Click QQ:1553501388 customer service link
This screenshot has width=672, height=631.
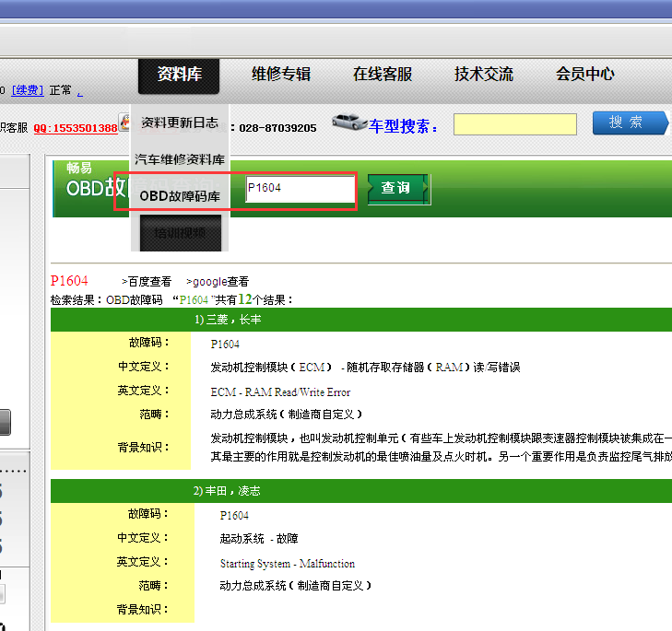[76, 128]
